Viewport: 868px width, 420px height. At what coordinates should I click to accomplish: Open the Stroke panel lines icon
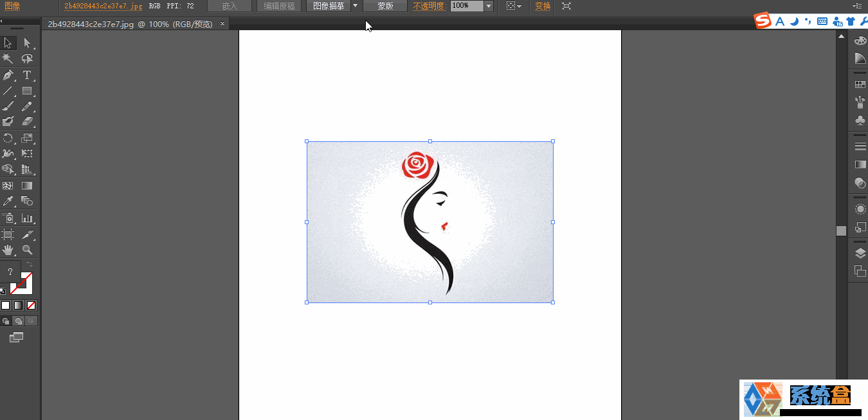pos(860,146)
